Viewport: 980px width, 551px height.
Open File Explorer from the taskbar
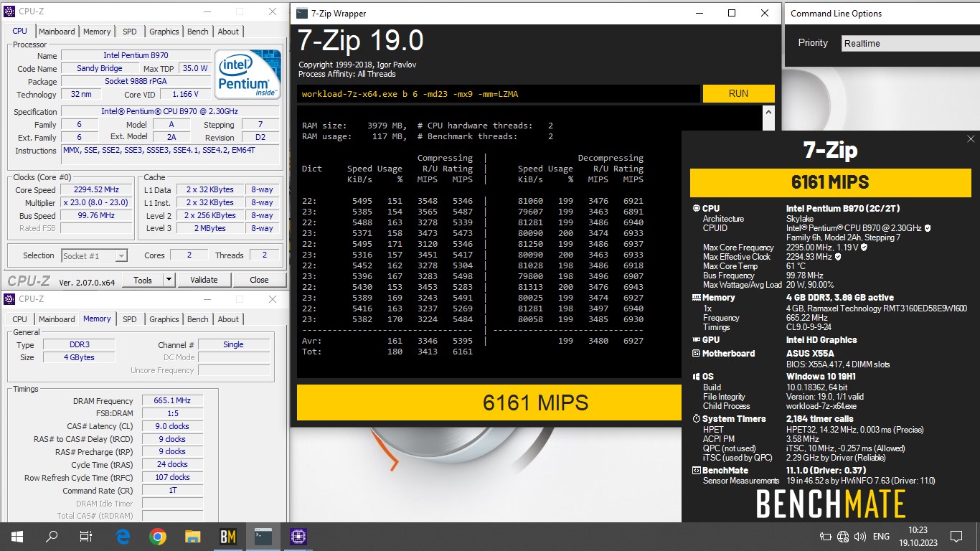(192, 536)
